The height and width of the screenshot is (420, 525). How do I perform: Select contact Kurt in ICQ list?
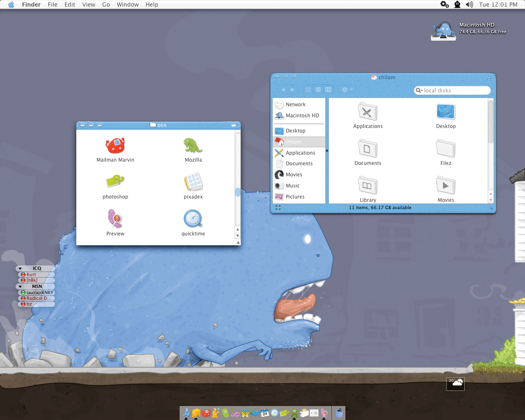coord(36,274)
